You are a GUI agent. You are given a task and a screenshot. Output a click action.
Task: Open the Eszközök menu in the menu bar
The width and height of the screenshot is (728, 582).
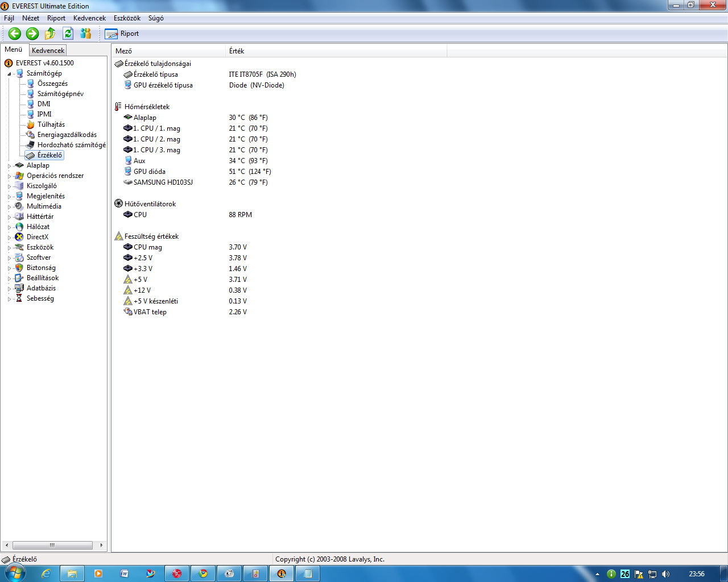tap(127, 18)
